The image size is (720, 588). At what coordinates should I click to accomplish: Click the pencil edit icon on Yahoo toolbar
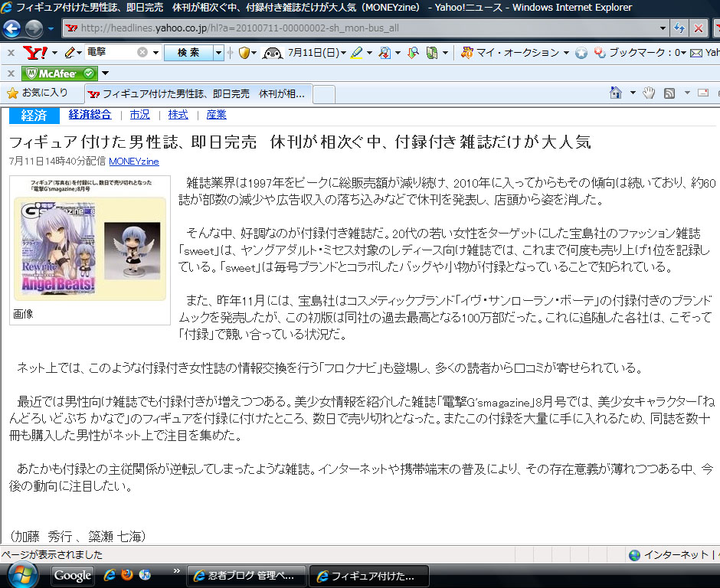70,53
